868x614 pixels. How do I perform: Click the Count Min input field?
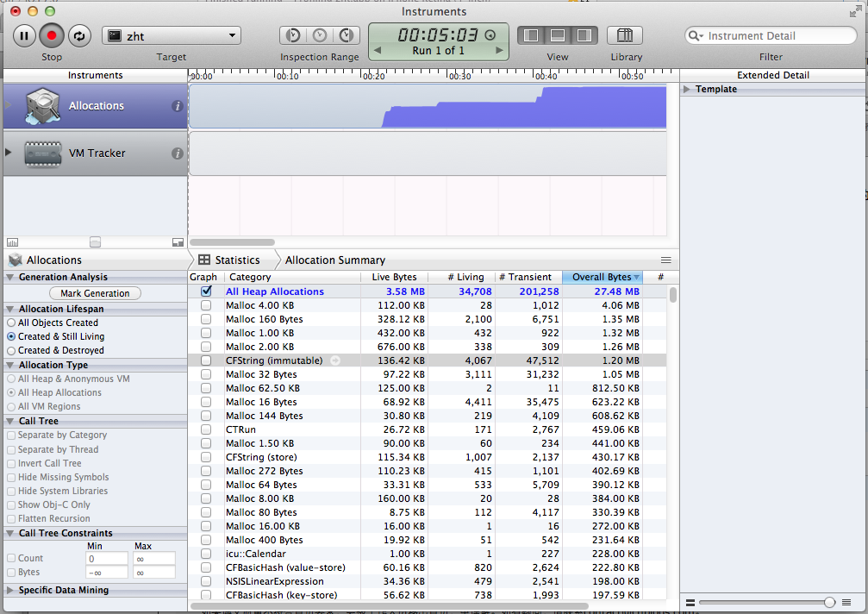pyautogui.click(x=107, y=559)
